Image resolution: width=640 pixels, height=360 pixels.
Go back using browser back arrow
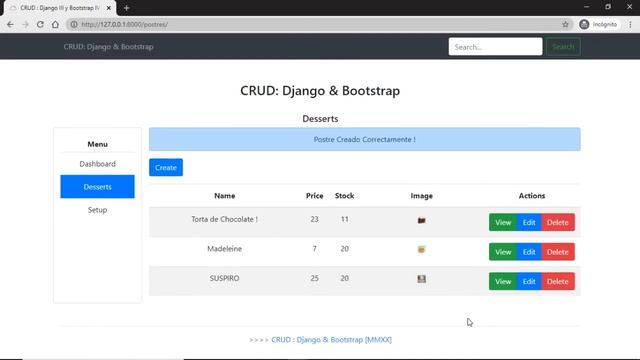tap(10, 24)
